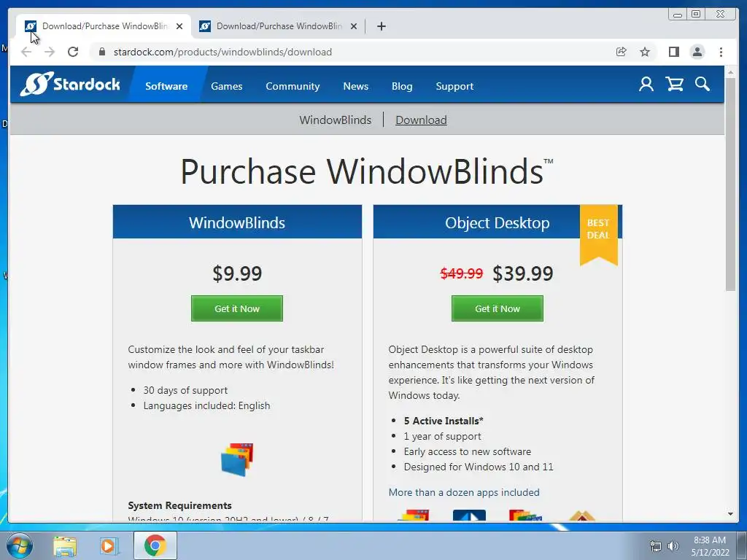Click the Purchase WindowBlinds page heading
Image resolution: width=747 pixels, height=560 pixels.
[367, 171]
